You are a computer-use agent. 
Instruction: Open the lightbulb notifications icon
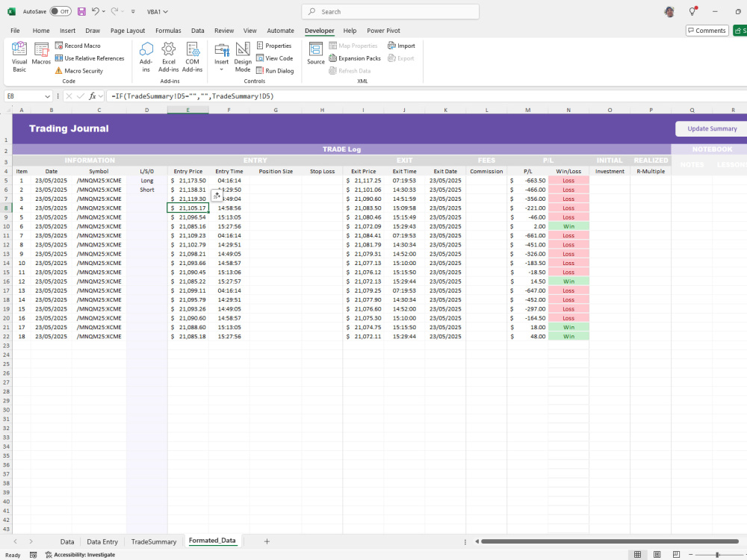point(692,11)
